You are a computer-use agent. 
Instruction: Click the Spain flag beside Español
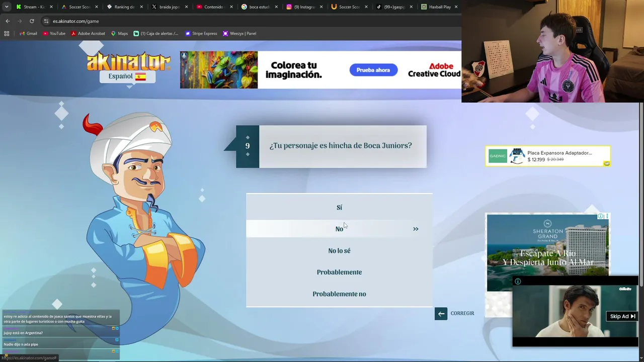tap(140, 76)
